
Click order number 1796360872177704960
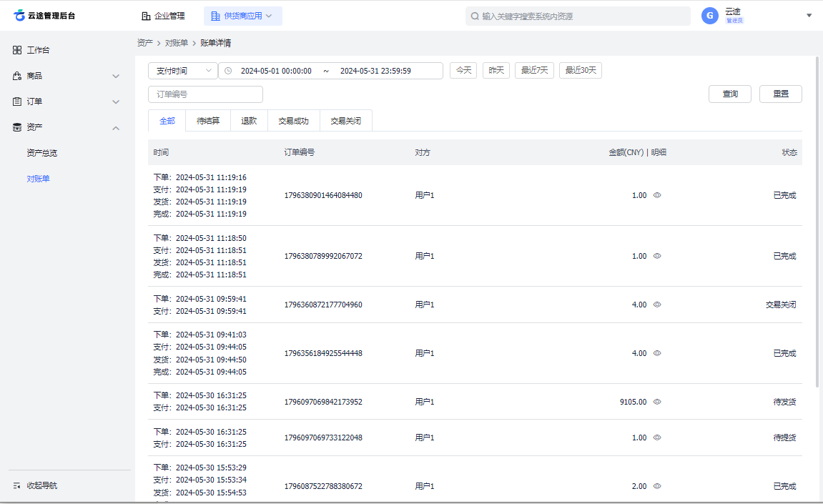pyautogui.click(x=323, y=305)
